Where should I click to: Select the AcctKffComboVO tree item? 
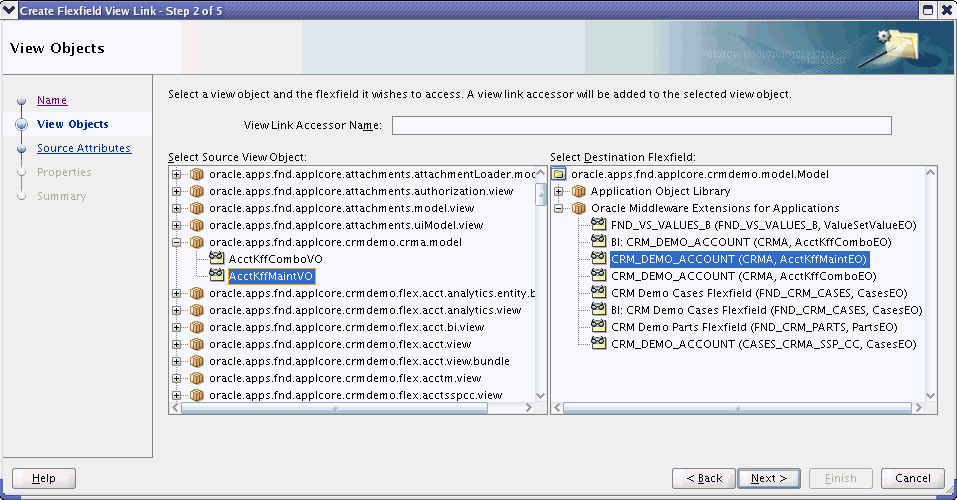pyautogui.click(x=275, y=259)
